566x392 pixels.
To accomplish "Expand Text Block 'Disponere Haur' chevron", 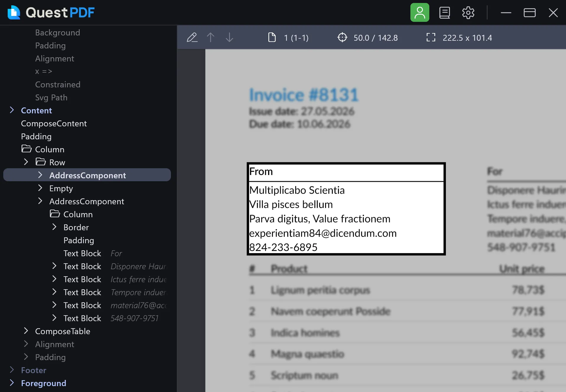I will pyautogui.click(x=54, y=266).
